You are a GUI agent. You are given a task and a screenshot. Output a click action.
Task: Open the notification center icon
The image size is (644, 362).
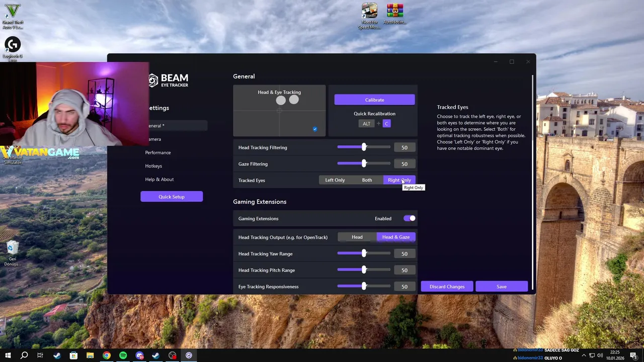click(633, 355)
